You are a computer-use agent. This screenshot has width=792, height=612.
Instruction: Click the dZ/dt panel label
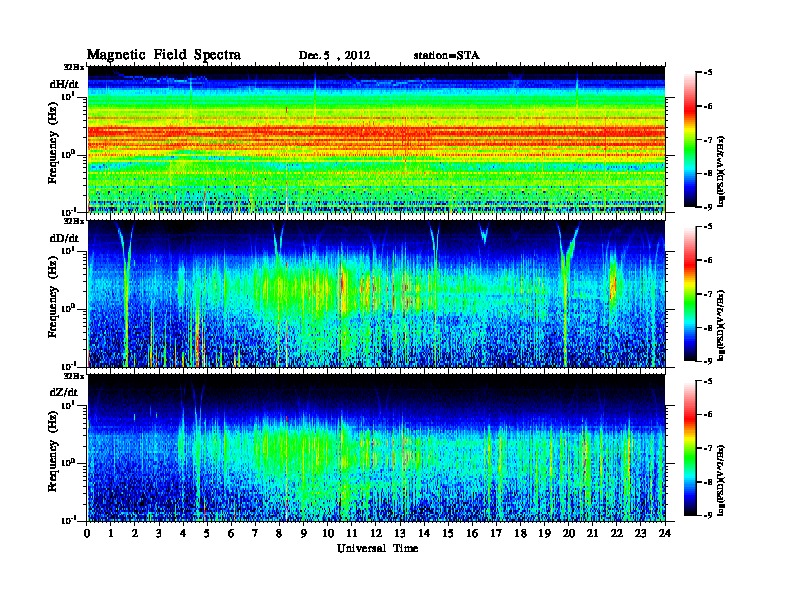click(64, 392)
